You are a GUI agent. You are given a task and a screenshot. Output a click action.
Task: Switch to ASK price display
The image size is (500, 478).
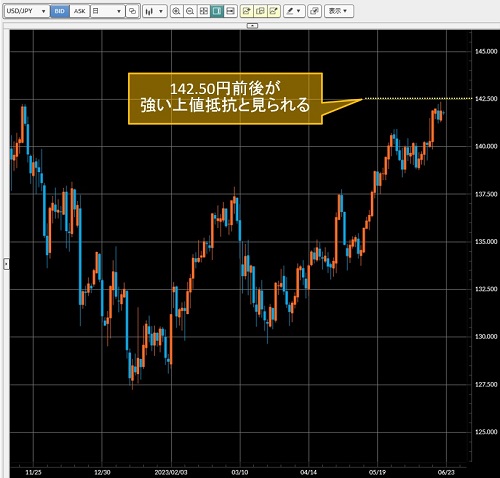79,11
